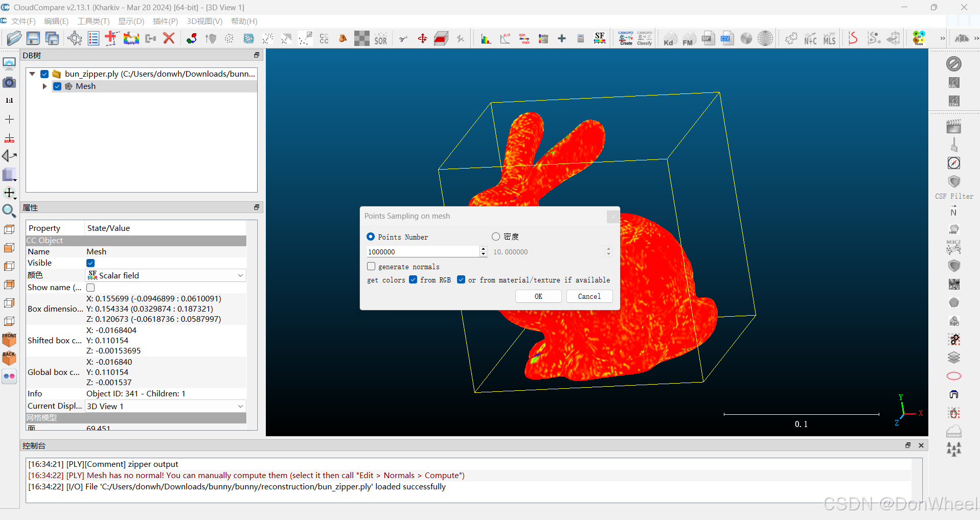
Task: Click the scalar field min/max filter icon
Action: coord(524,39)
